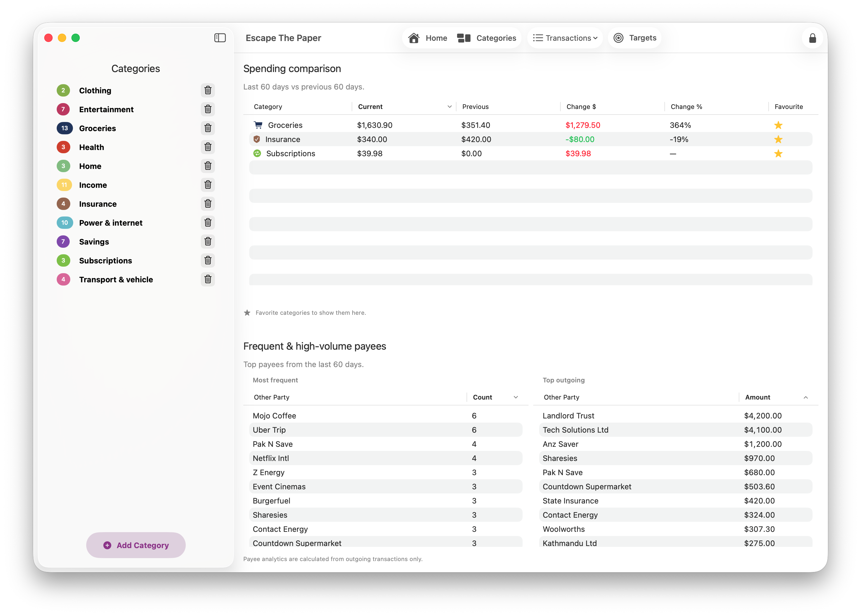Image resolution: width=861 pixels, height=616 pixels.
Task: Open the Targets section
Action: coord(635,38)
